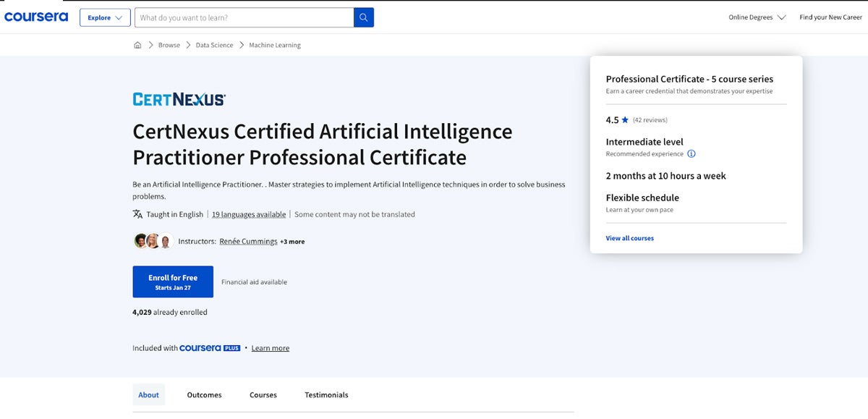This screenshot has width=868, height=419.
Task: Go to home via breadcrumb house icon
Action: [x=137, y=45]
